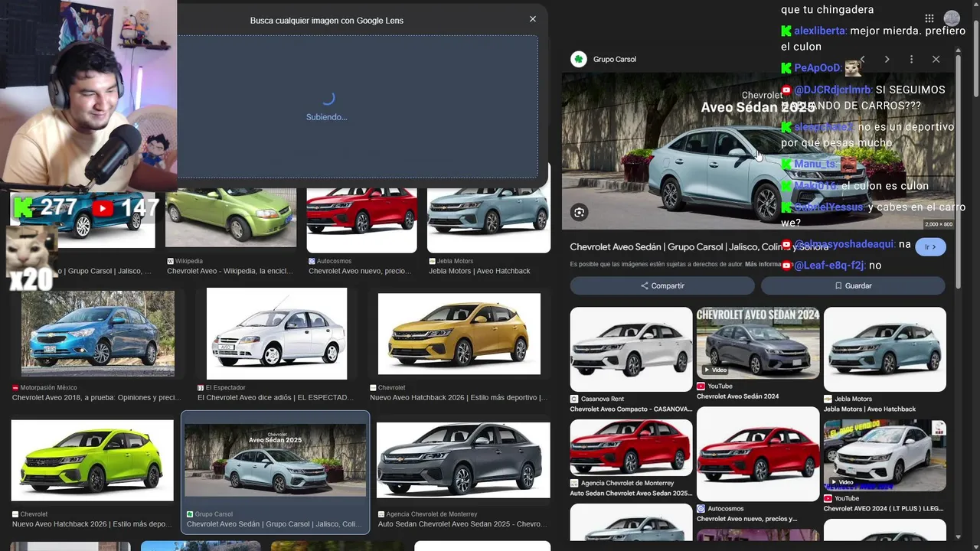
Task: Open Casanova Rent white Aveo thumbnail
Action: pos(631,349)
